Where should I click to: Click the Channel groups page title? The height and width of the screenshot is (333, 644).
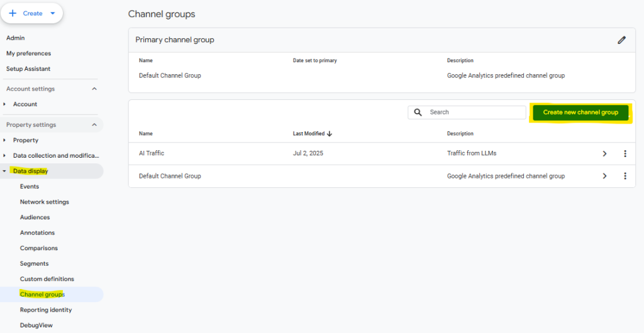coord(162,14)
